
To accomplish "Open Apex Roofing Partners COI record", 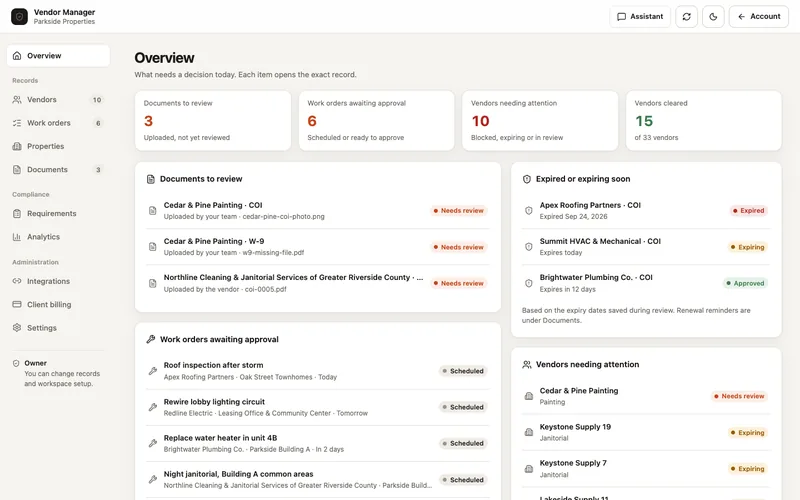I will pyautogui.click(x=646, y=210).
